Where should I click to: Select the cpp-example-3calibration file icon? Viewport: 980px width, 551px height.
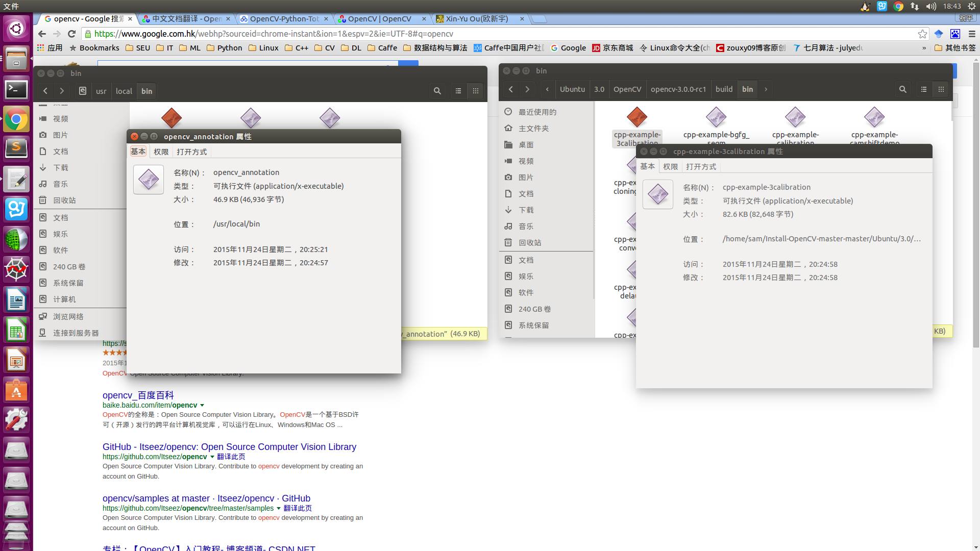[637, 117]
